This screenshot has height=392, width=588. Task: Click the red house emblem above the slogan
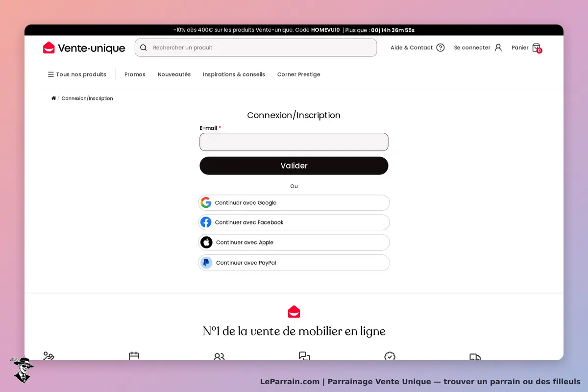pyautogui.click(x=294, y=312)
